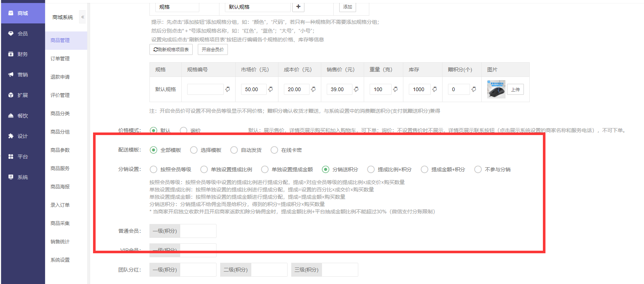Click the 刷新规格项目表 button

pos(171,49)
